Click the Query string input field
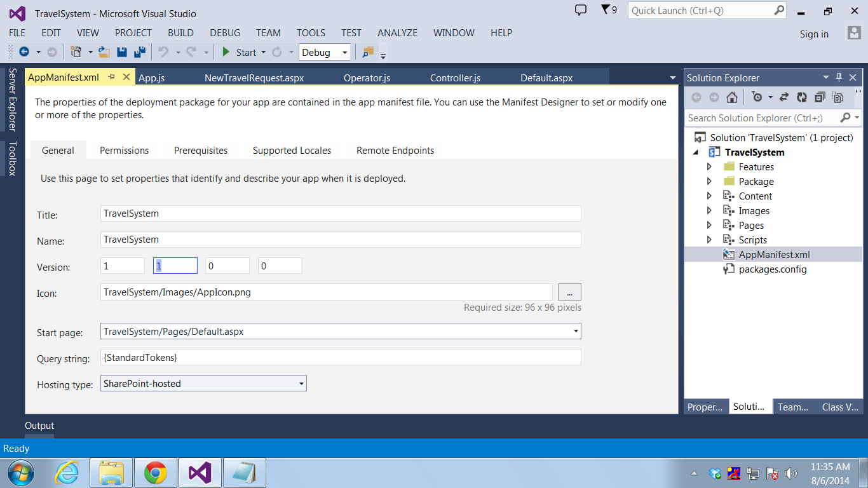 pyautogui.click(x=341, y=358)
